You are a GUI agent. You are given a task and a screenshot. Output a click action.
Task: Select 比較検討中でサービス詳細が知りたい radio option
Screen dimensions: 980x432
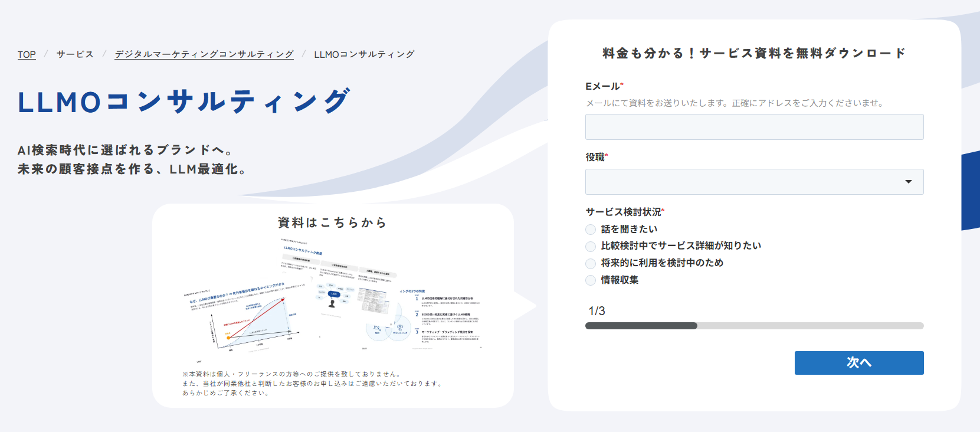(x=591, y=246)
